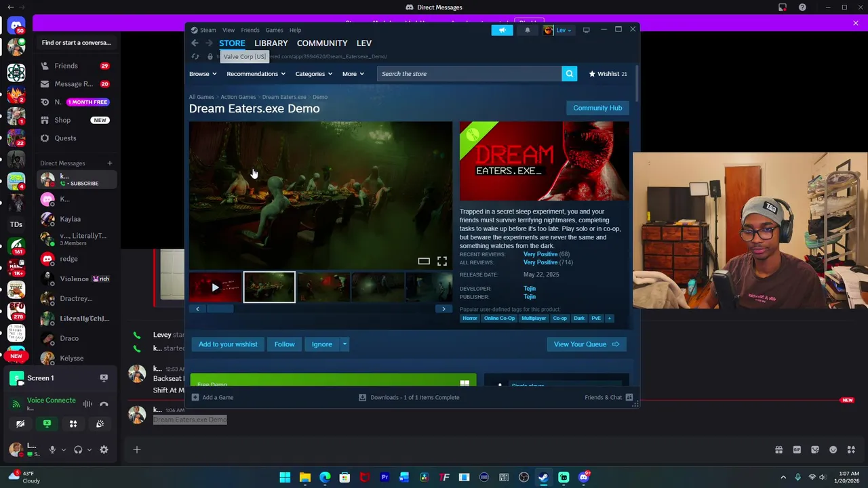The image size is (868, 488).
Task: Toggle Discord camera off button
Action: pyautogui.click(x=20, y=424)
